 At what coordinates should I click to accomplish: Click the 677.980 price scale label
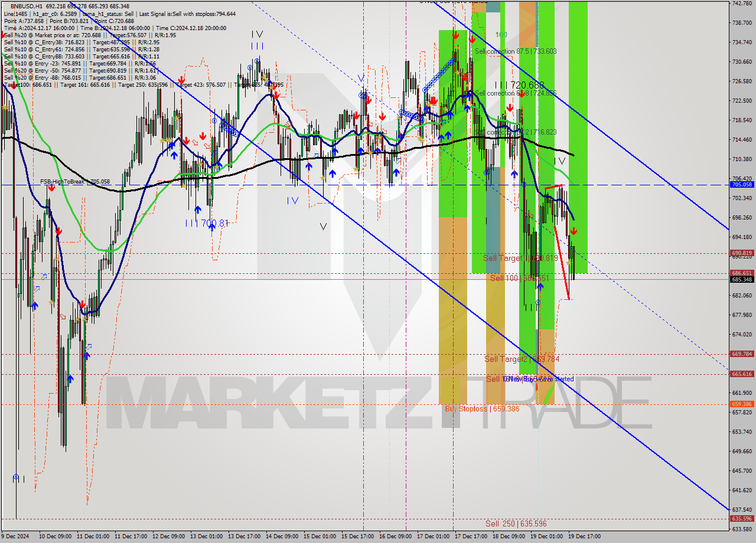pos(742,315)
